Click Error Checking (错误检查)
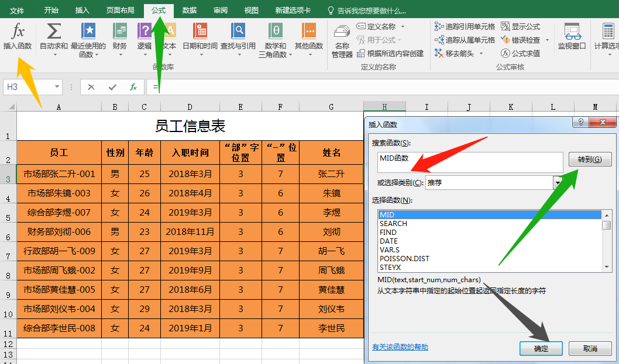 coord(520,40)
